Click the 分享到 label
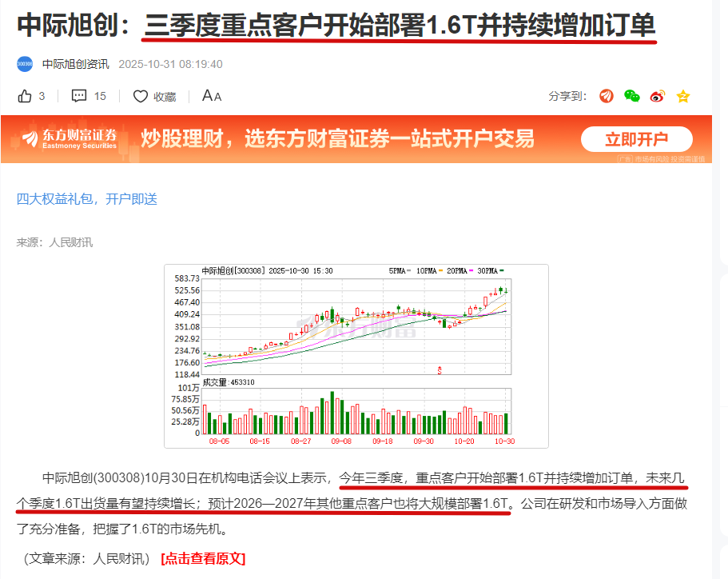The width and height of the screenshot is (728, 579). [567, 96]
